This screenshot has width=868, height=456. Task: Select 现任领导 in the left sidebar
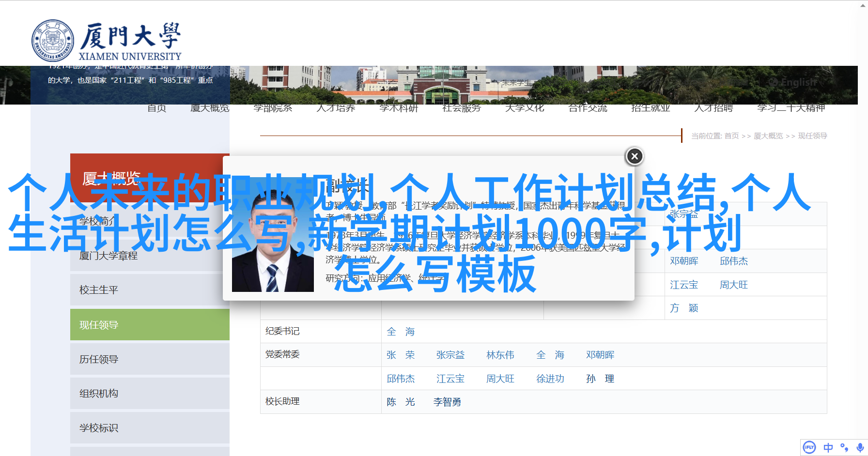(99, 325)
